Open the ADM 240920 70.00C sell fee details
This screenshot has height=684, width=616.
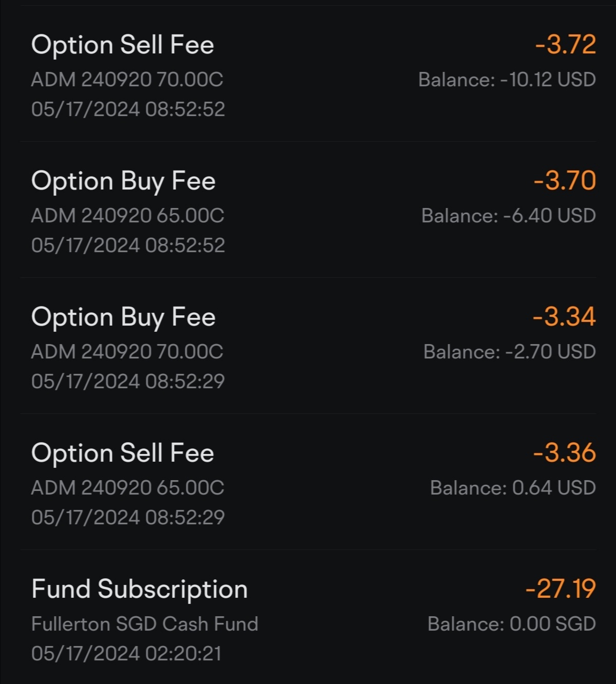click(127, 80)
